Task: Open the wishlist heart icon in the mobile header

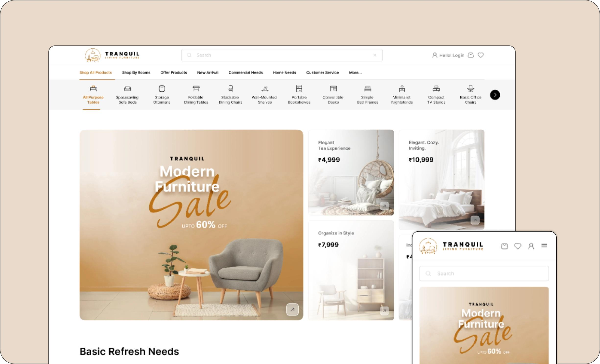Action: [x=518, y=246]
